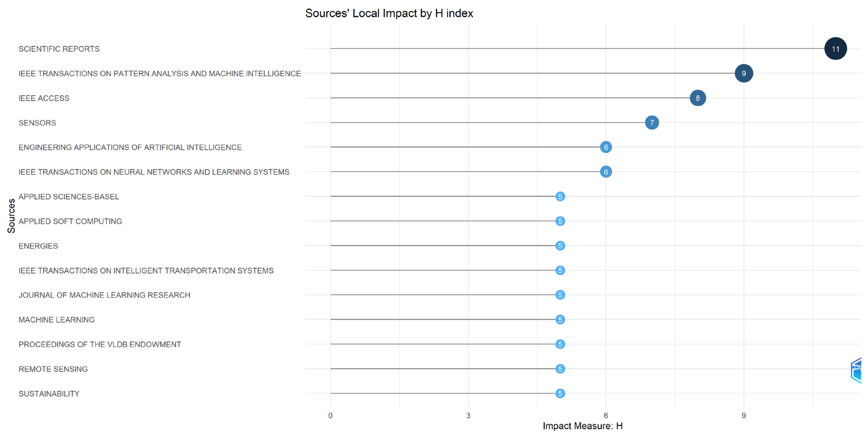
Task: Click JOURNAL OF MACHINE LEARNING RESEARCH label
Action: [104, 295]
